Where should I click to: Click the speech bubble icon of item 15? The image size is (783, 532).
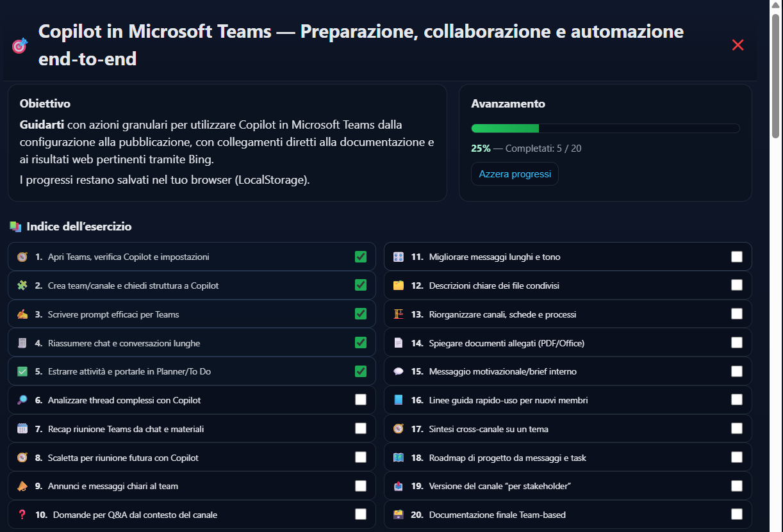[x=399, y=371]
